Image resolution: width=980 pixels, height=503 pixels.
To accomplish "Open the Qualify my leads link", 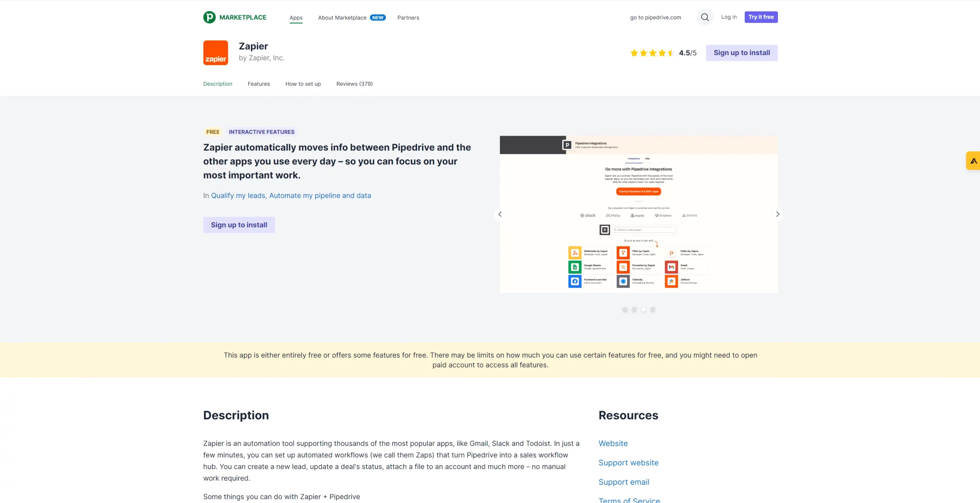I will click(x=237, y=195).
